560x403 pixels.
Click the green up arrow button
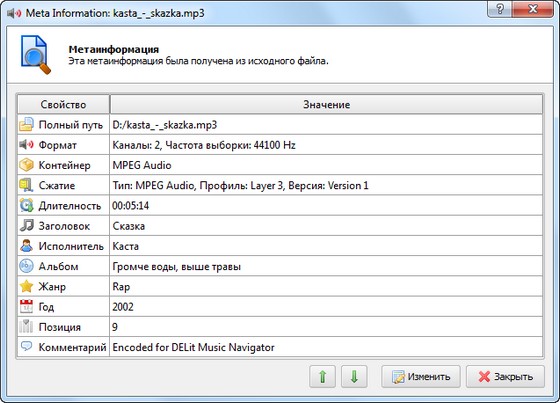pyautogui.click(x=322, y=377)
